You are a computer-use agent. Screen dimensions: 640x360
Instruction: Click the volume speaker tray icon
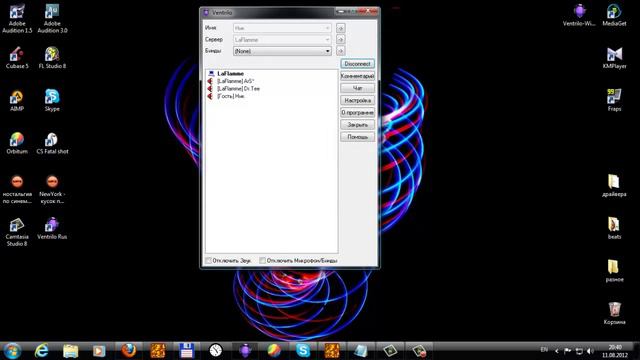[x=590, y=351]
